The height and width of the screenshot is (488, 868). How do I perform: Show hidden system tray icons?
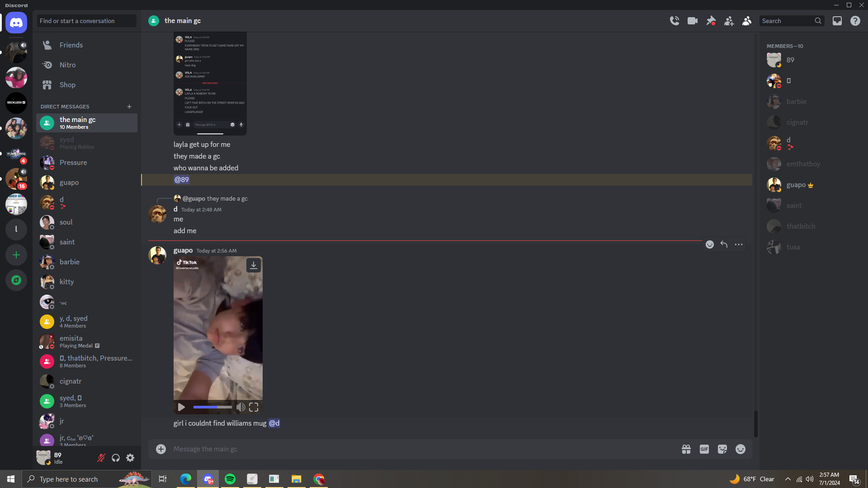[788, 479]
